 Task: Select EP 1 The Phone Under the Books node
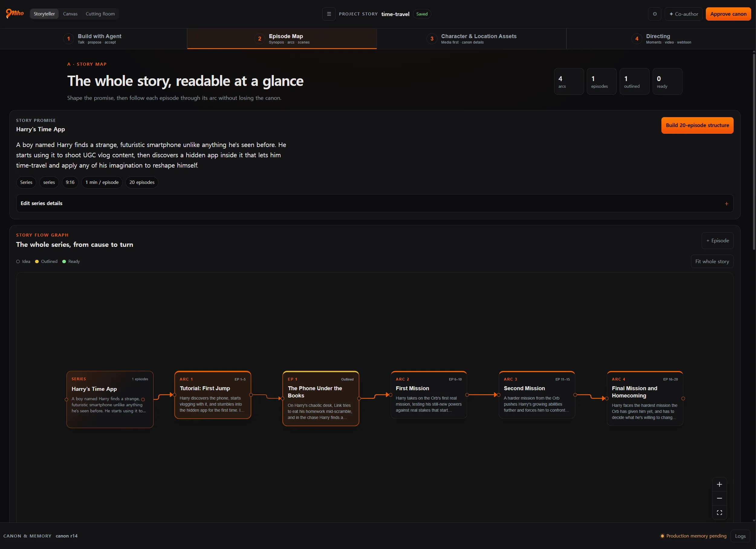coord(321,398)
